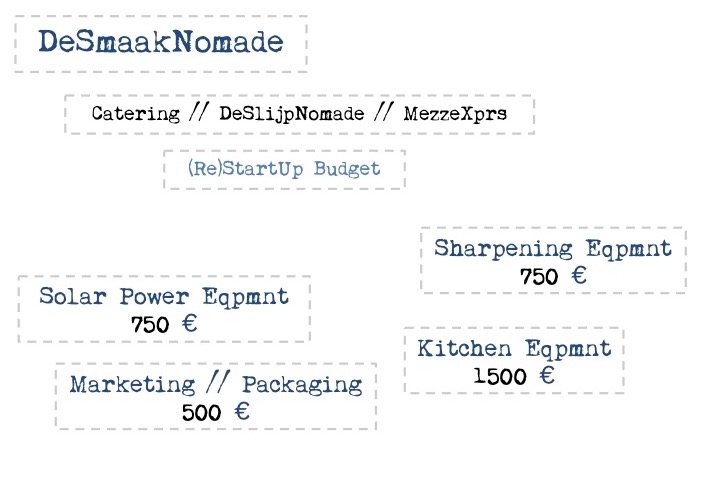Select the 1500 € amount
The image size is (720, 480).
(x=514, y=376)
